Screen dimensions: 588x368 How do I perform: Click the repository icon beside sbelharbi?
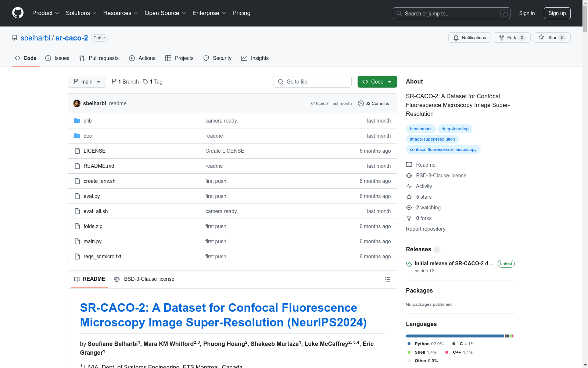click(15, 38)
